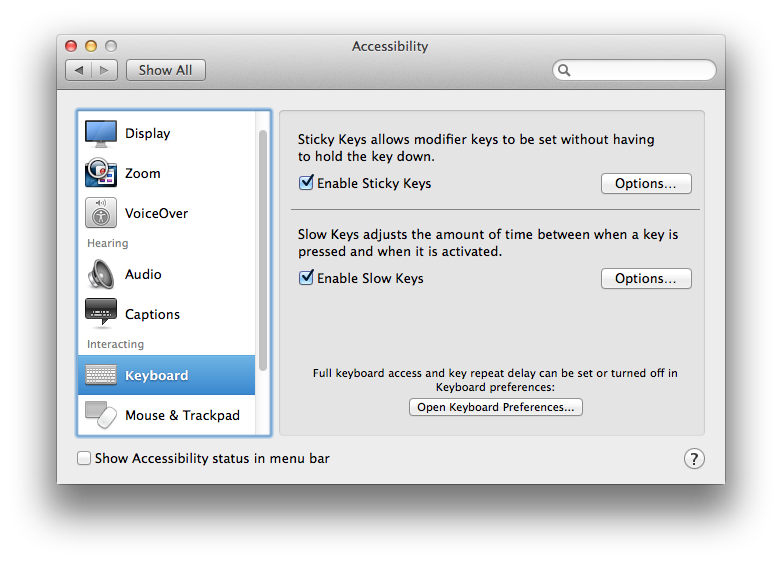Select the Display monitor icon
Screen dimensions: 782x563
click(x=101, y=134)
